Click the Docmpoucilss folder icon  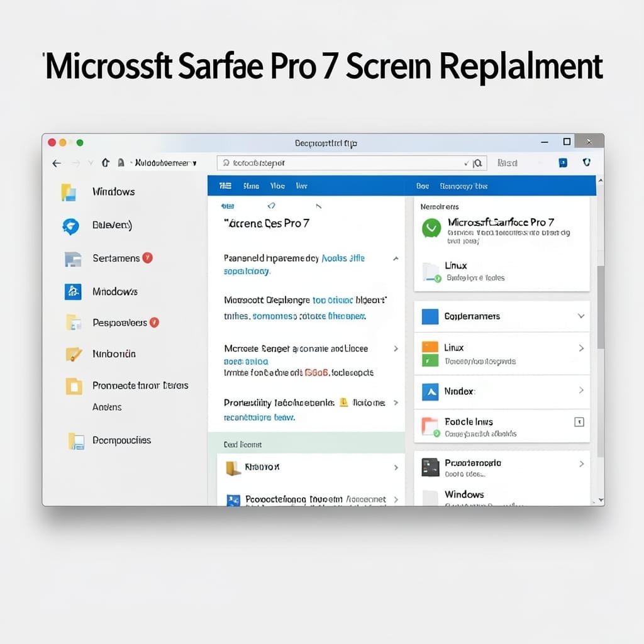tap(76, 441)
